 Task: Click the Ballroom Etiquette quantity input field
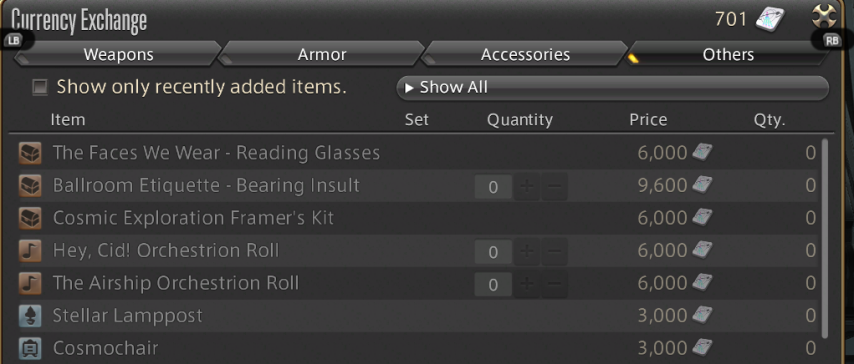(x=493, y=187)
